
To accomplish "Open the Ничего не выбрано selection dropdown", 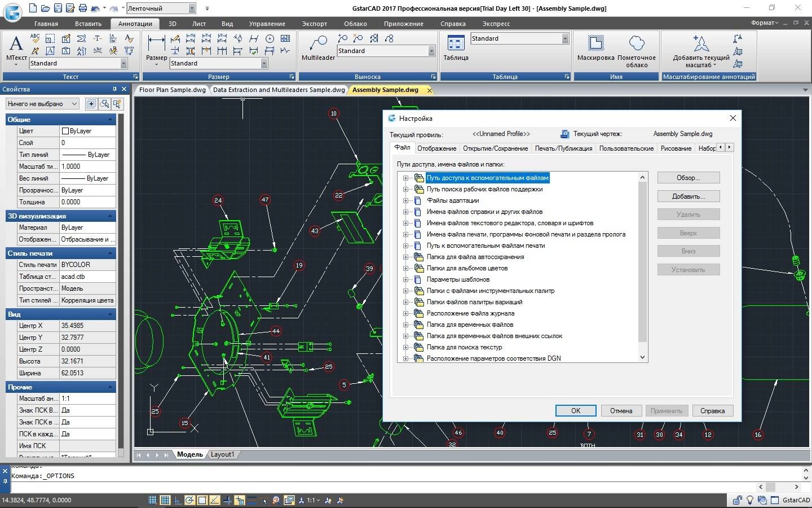I will (42, 104).
